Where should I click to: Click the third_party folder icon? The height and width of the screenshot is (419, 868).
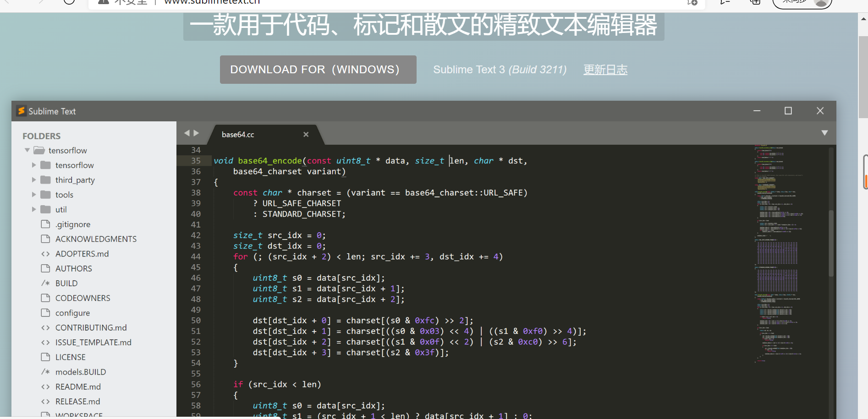[x=45, y=180]
